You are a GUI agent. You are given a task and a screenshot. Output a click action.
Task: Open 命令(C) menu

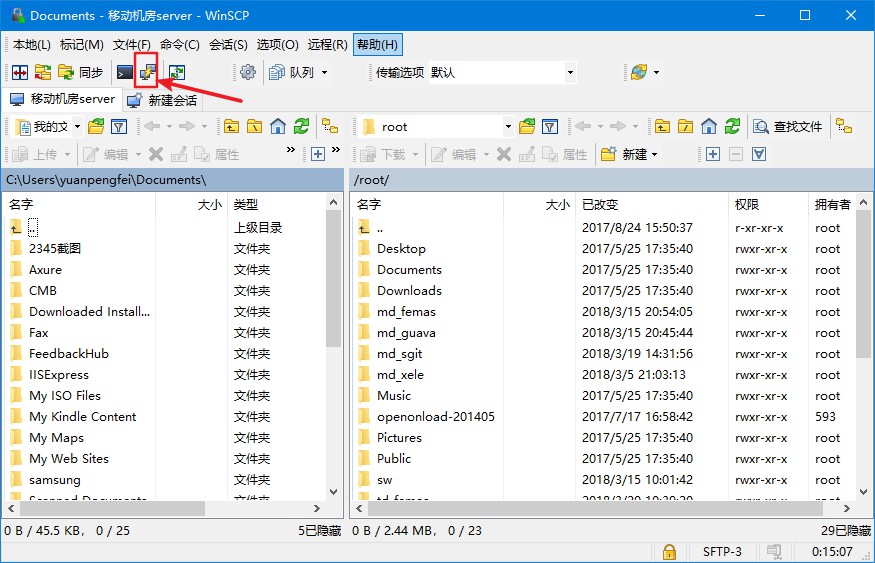pyautogui.click(x=180, y=45)
